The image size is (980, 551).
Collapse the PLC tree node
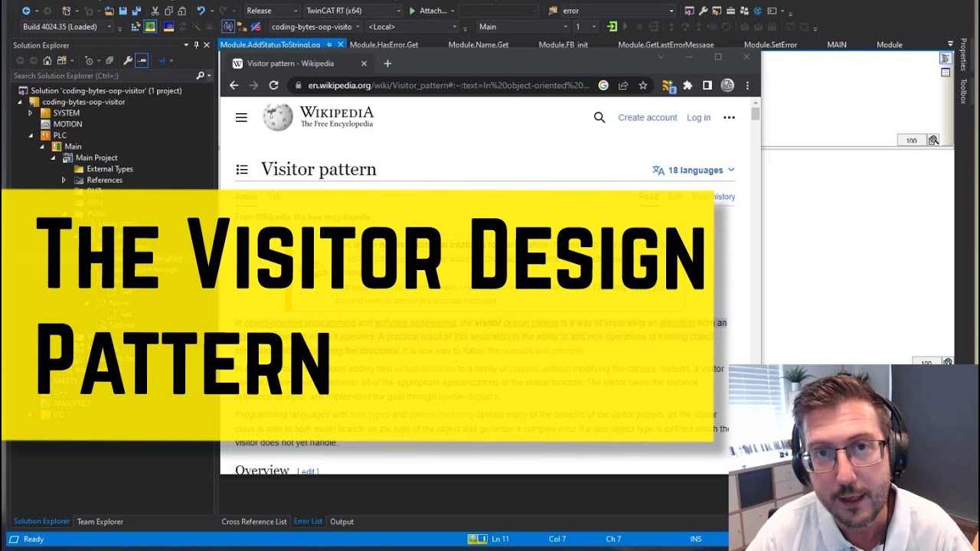click(x=31, y=135)
